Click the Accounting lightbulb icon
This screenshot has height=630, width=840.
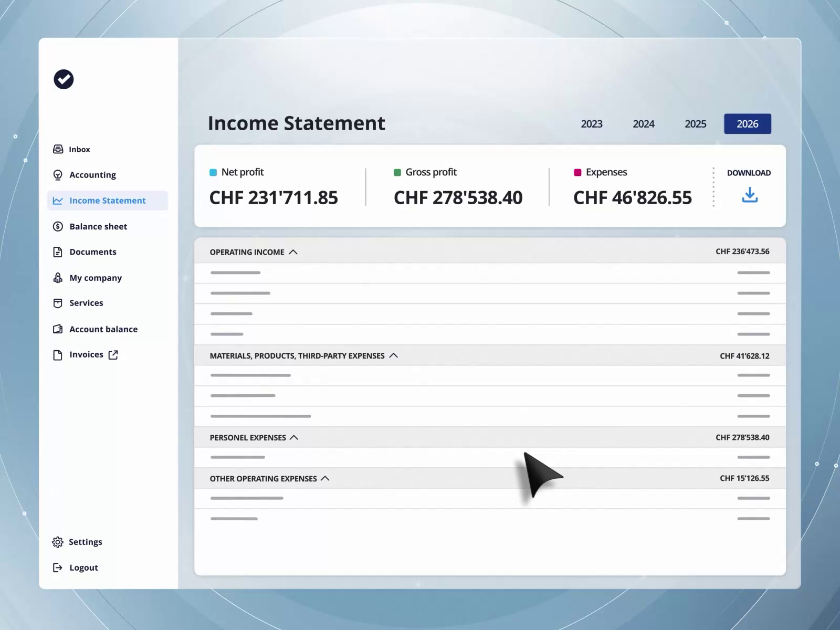[x=58, y=175]
